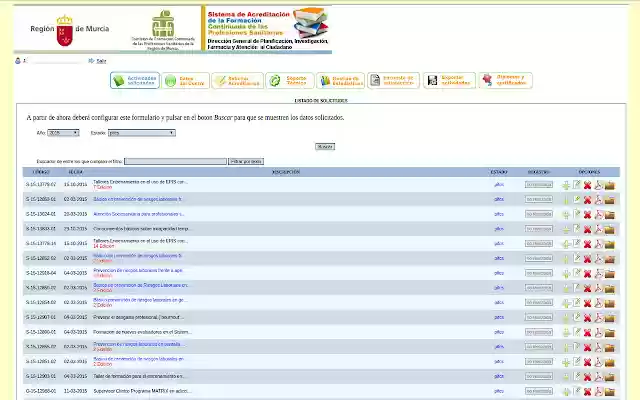This screenshot has height=400, width=640.
Task: Focus the text filter input field
Action: [x=175, y=161]
